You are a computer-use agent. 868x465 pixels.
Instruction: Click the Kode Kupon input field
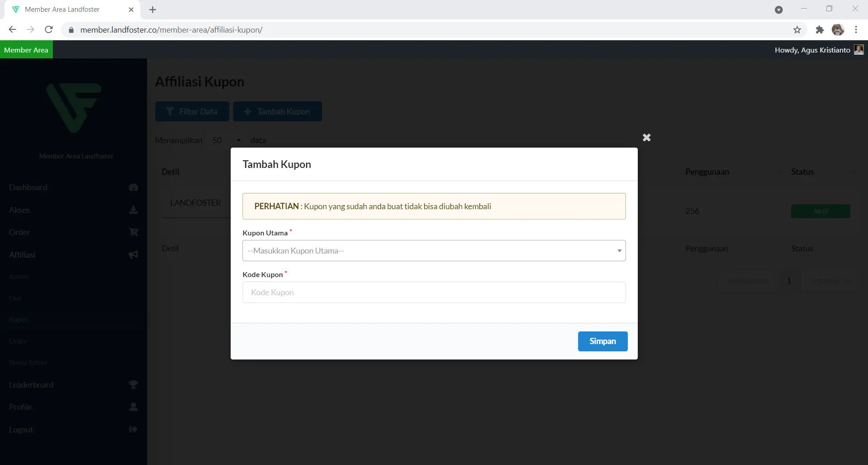click(434, 292)
